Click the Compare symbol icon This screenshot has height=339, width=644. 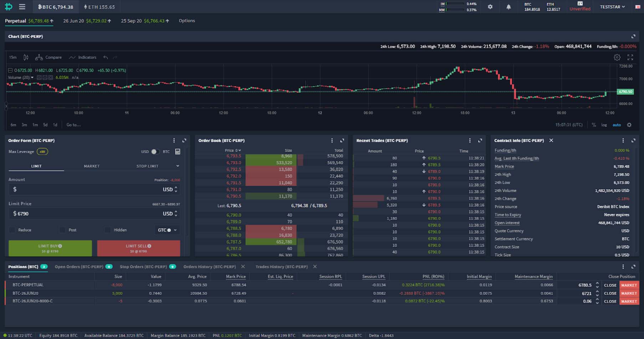click(x=39, y=57)
